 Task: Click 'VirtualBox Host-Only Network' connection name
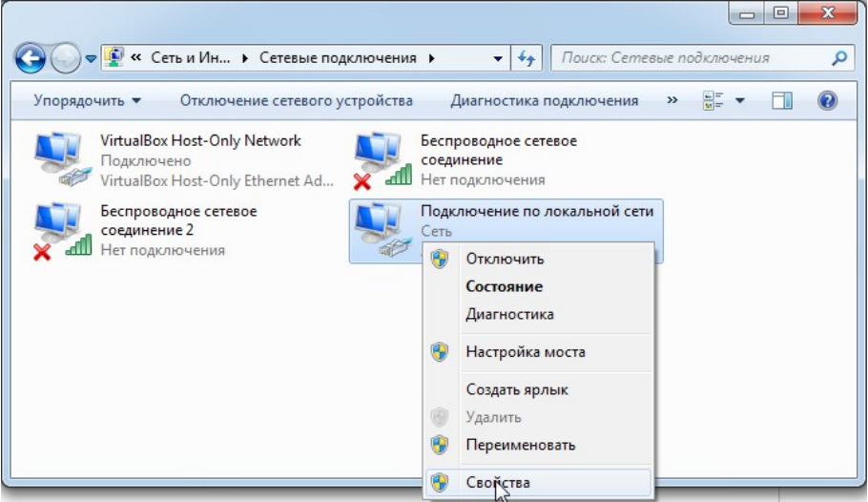tap(200, 140)
